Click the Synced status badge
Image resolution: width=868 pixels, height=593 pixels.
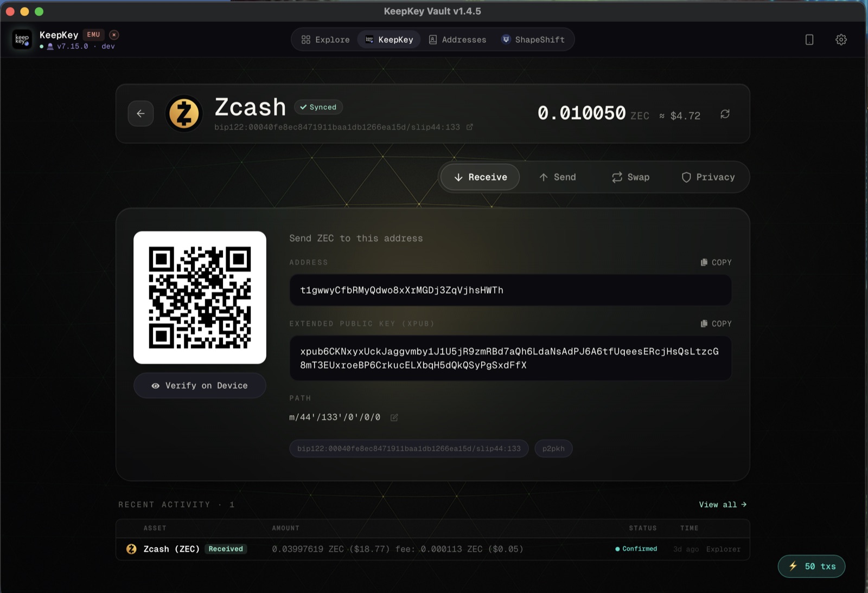pos(318,107)
